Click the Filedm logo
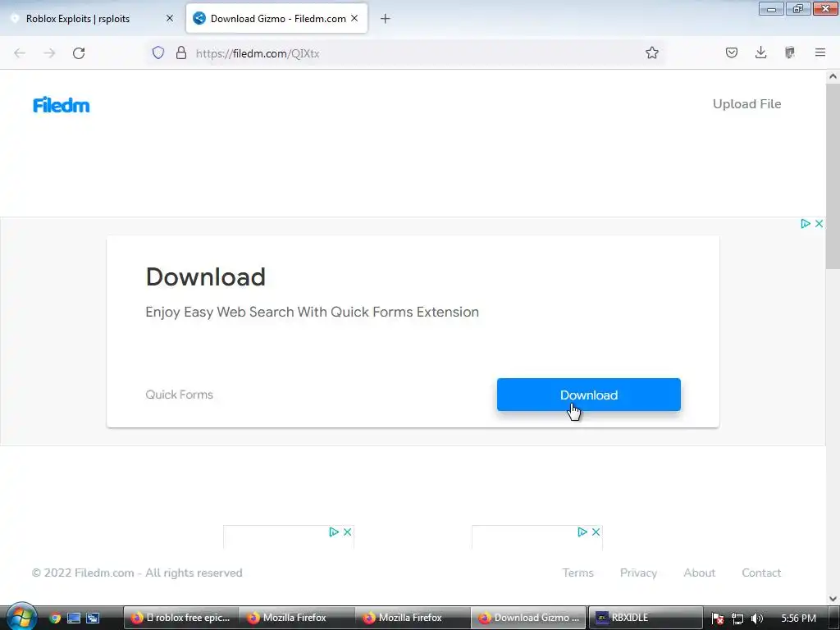Viewport: 840px width, 630px height. (61, 105)
